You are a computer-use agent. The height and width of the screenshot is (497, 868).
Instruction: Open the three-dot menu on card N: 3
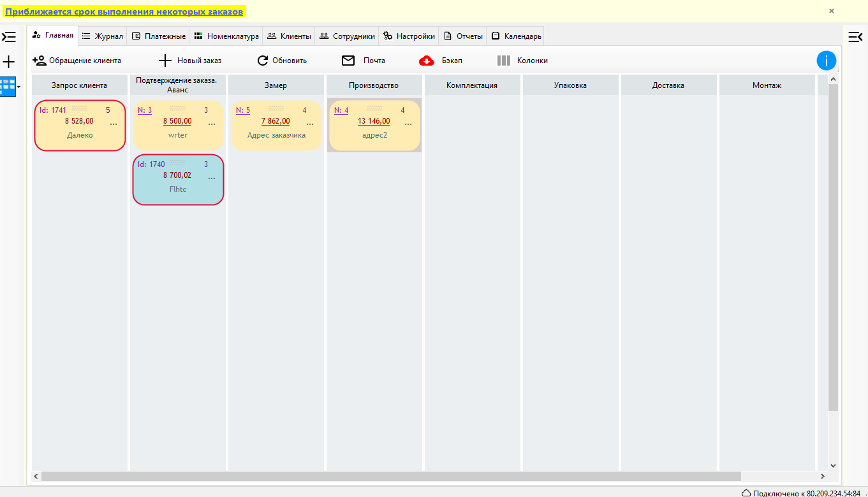click(x=212, y=124)
